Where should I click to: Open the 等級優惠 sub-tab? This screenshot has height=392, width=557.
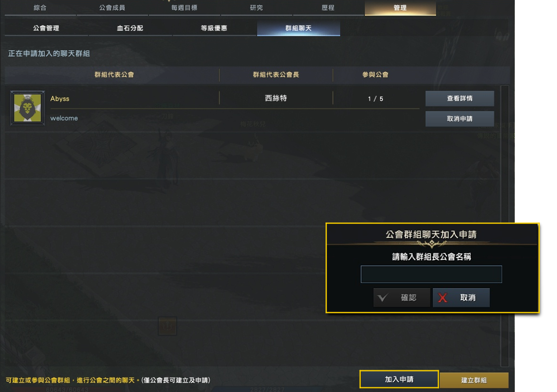(214, 28)
